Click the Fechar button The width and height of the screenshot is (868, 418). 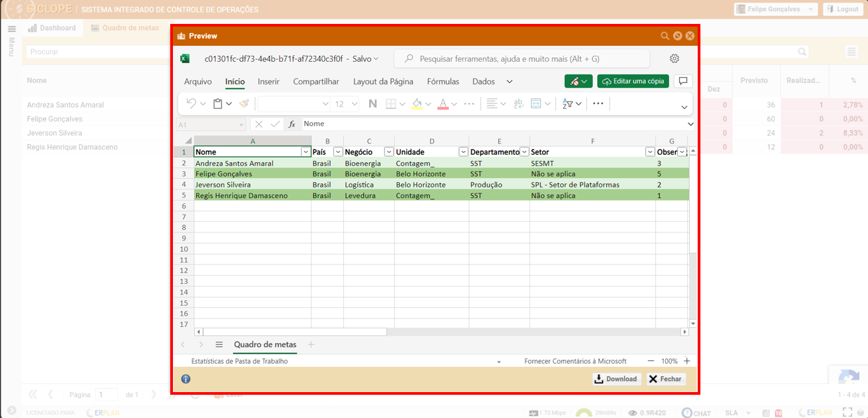666,379
